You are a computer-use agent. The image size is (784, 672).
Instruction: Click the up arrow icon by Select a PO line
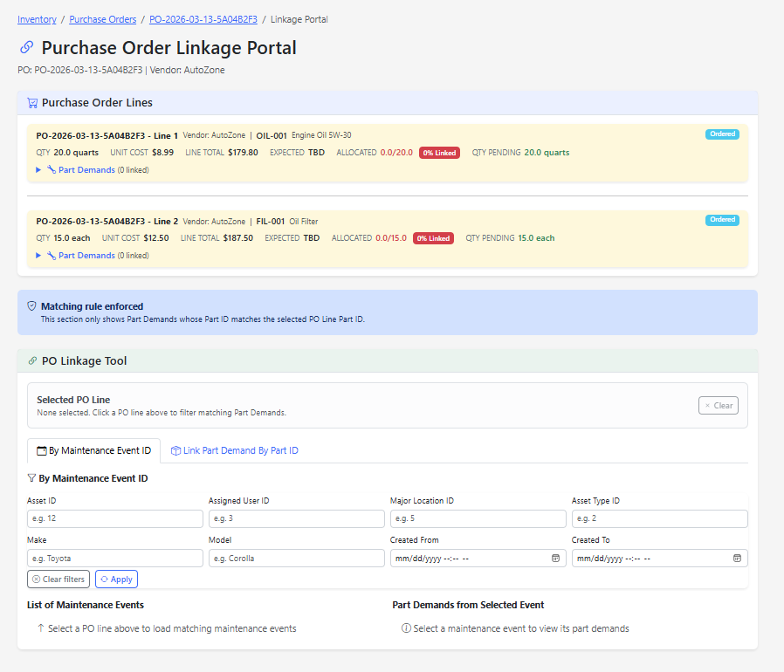tap(41, 628)
